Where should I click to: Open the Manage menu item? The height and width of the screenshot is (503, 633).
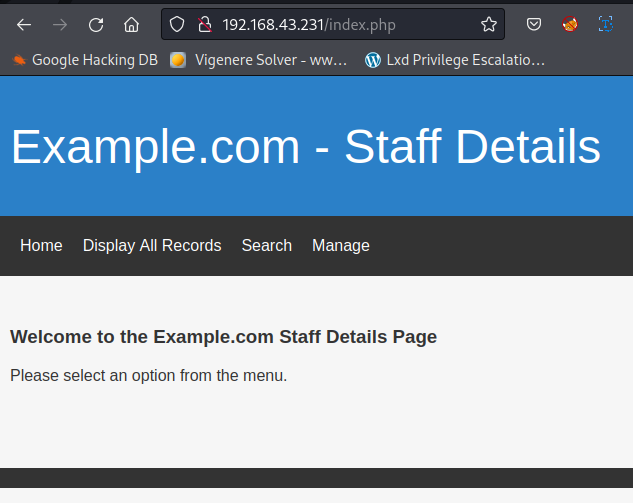340,246
